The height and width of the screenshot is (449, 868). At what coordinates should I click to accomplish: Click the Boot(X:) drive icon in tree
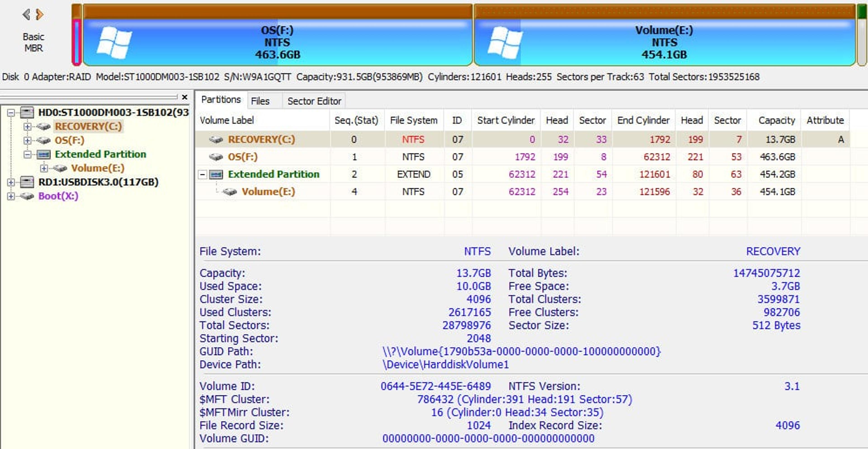(x=27, y=196)
